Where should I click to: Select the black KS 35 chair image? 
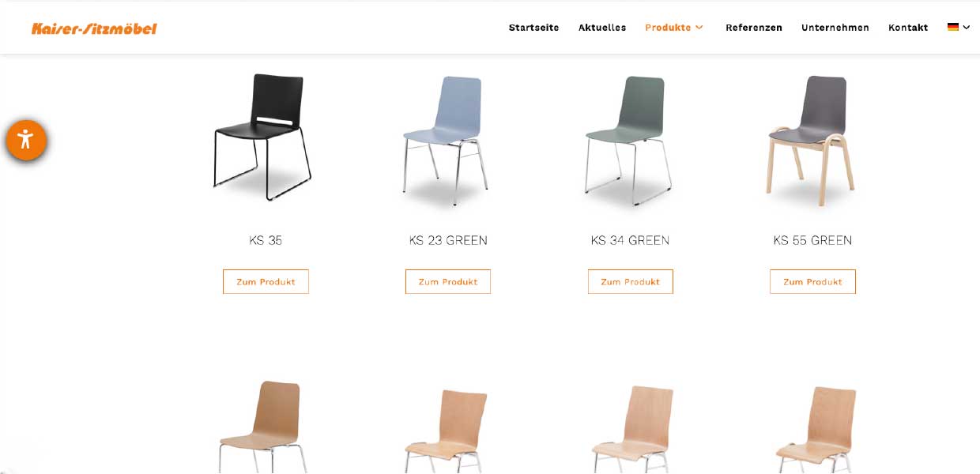tap(264, 138)
